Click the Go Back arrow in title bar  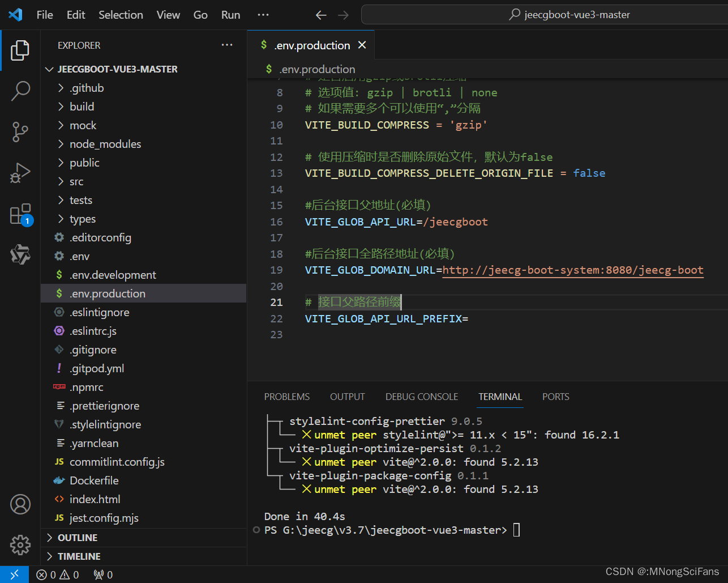321,15
